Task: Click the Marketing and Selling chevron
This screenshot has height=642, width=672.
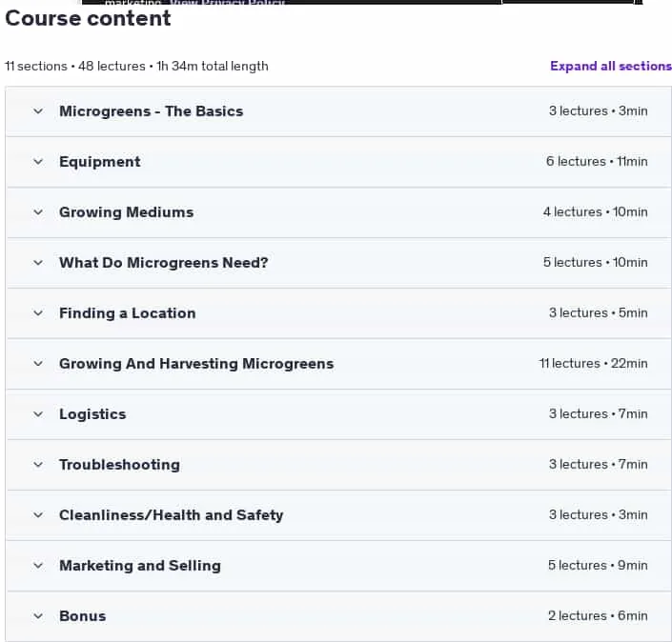Action: 38,566
